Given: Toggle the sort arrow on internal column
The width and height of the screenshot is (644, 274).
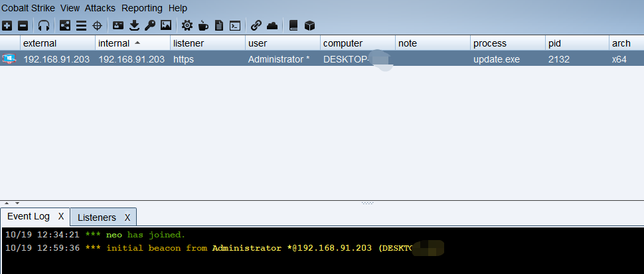Looking at the screenshot, I should 137,43.
